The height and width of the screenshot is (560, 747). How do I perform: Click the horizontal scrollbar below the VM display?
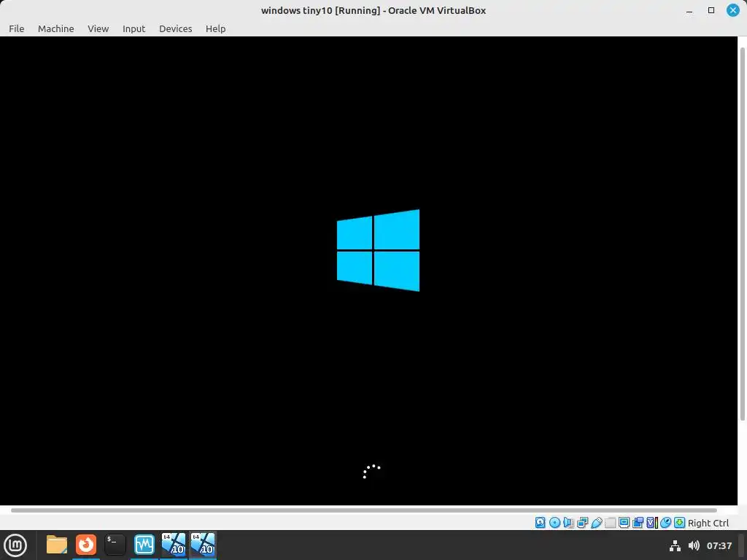point(363,510)
